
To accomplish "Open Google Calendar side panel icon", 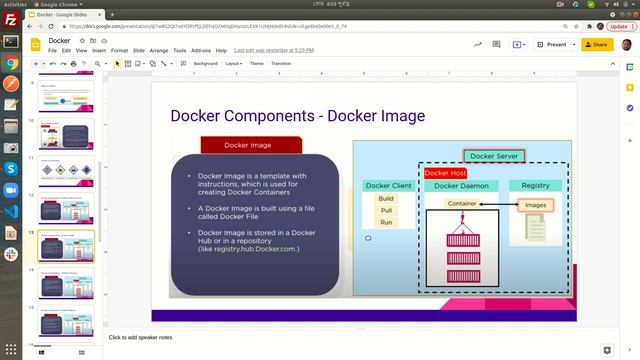I will click(x=630, y=67).
